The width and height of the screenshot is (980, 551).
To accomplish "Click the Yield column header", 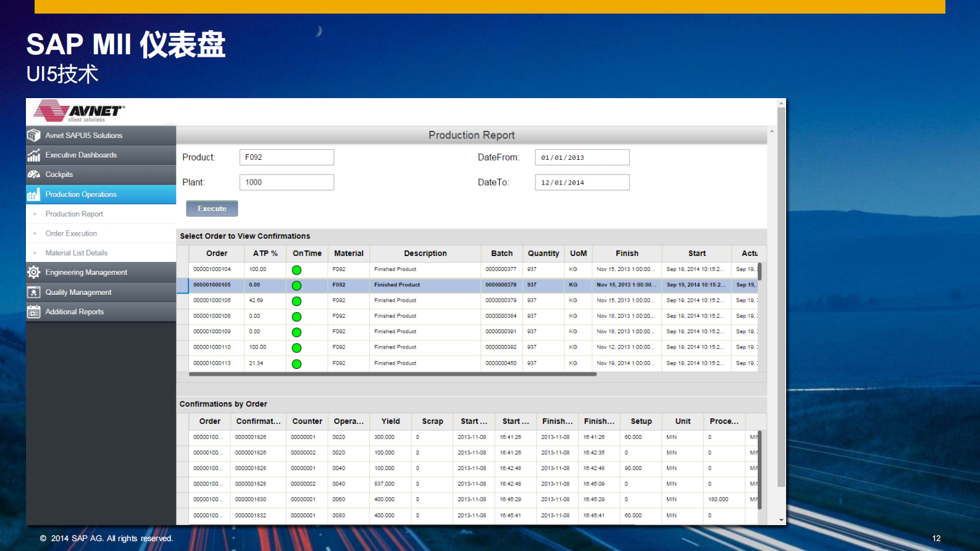I will click(x=390, y=421).
